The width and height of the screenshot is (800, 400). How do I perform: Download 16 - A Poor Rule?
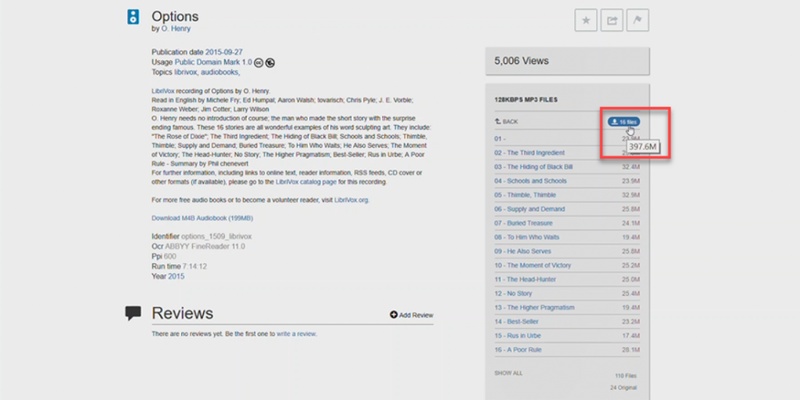click(518, 350)
